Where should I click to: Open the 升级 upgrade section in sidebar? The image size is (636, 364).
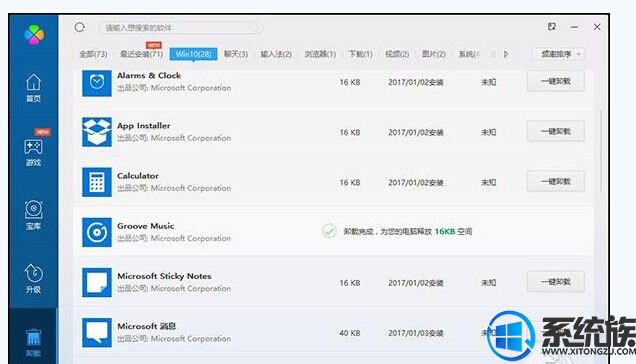coord(33,278)
